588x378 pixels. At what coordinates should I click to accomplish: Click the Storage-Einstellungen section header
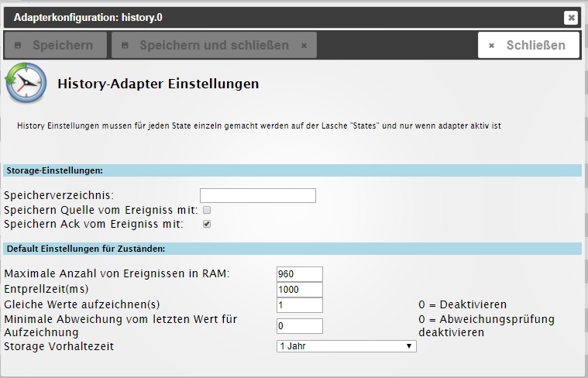pos(293,170)
